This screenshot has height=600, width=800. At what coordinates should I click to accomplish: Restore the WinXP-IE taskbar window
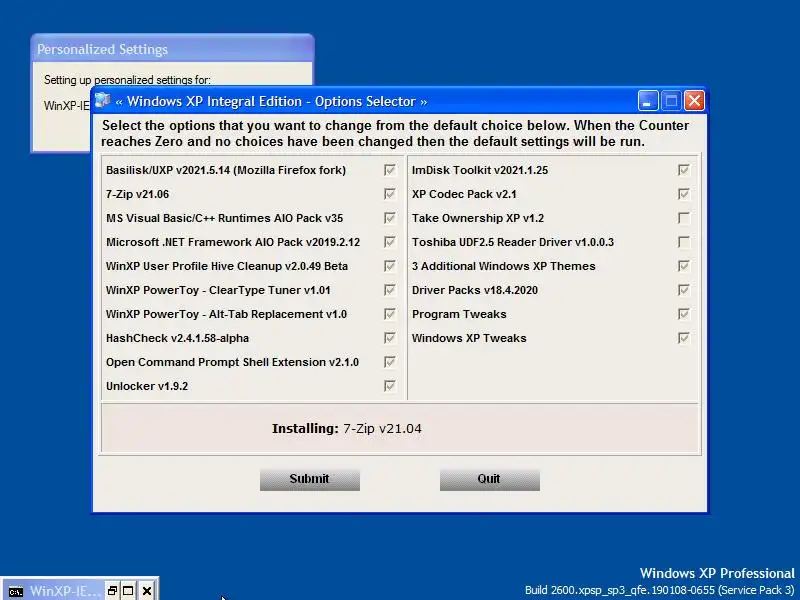(112, 591)
